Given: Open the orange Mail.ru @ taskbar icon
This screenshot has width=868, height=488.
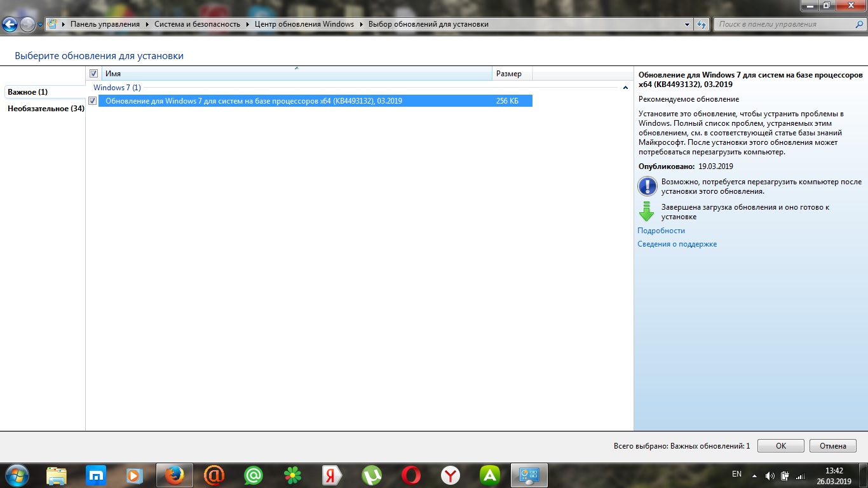Looking at the screenshot, I should (x=214, y=475).
